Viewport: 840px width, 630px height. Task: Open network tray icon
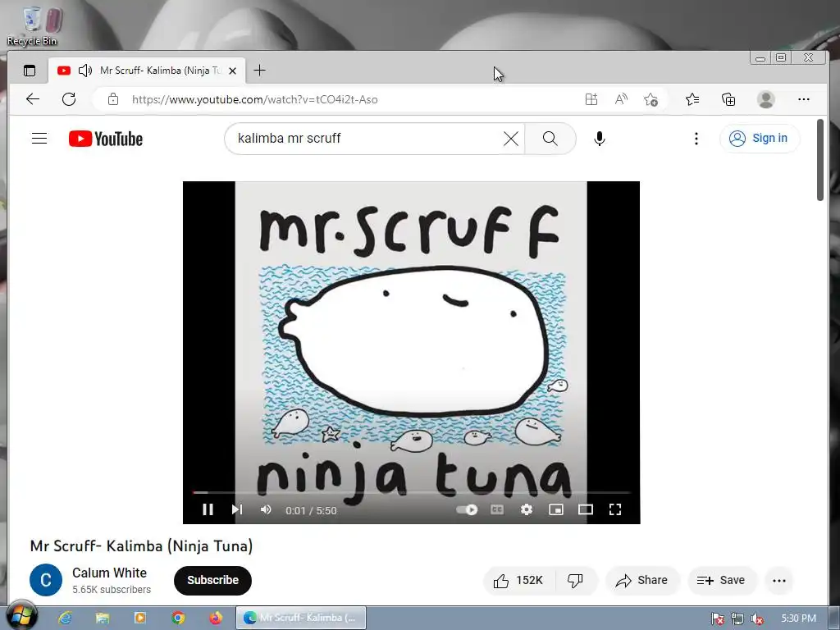(737, 619)
